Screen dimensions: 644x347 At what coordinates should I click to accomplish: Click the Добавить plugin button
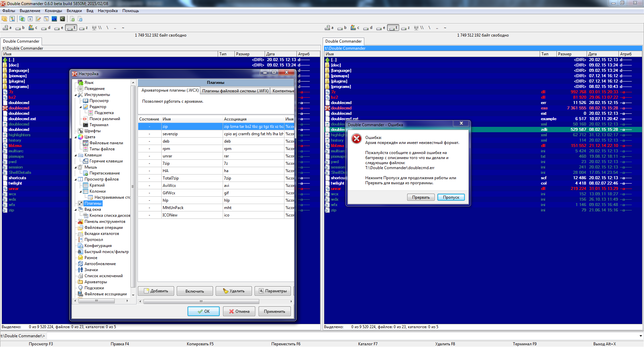tap(156, 291)
